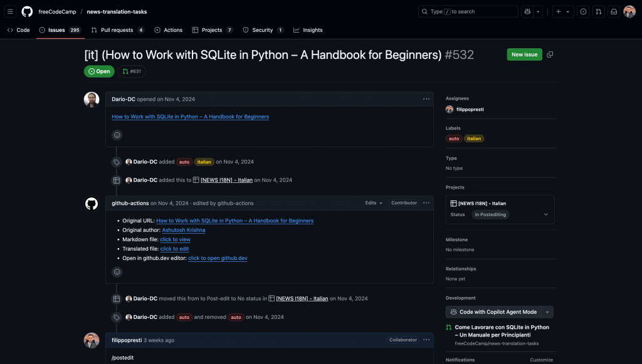The image size is (642, 364).
Task: Click github-actions author name
Action: [x=130, y=203]
